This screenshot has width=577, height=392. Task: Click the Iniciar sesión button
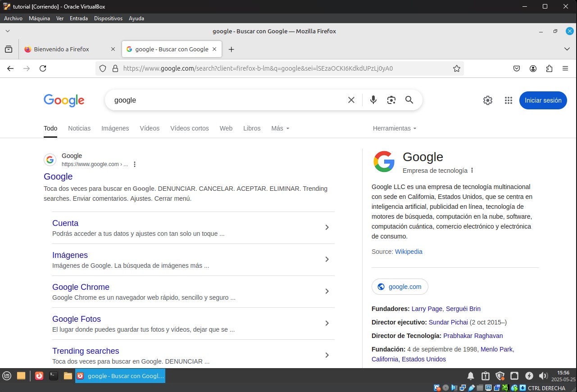(543, 100)
